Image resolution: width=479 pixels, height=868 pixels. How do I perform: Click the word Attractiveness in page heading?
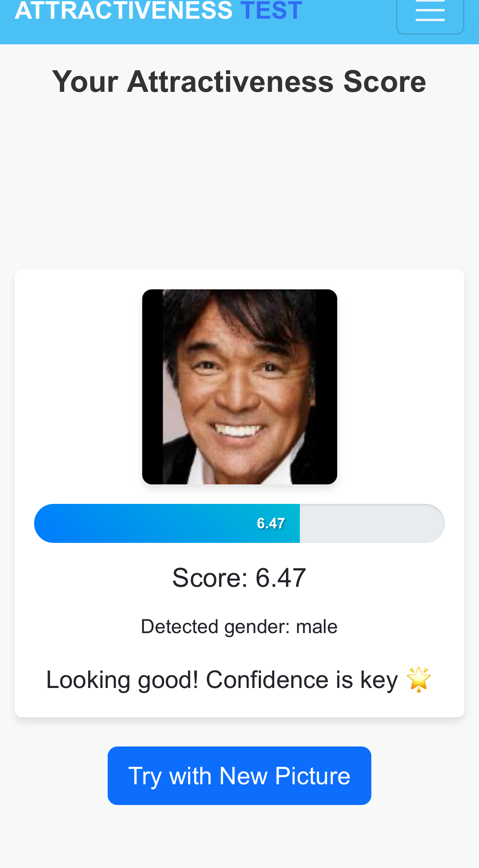(230, 82)
